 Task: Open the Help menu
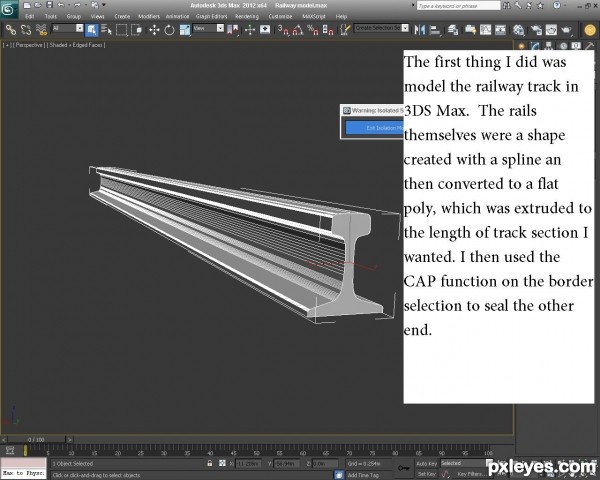coord(341,16)
